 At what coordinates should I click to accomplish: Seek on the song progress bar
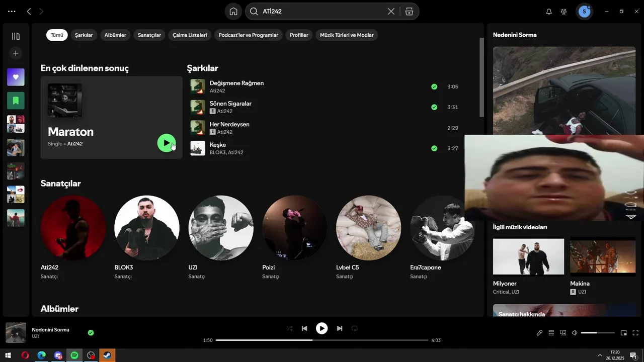click(322, 340)
